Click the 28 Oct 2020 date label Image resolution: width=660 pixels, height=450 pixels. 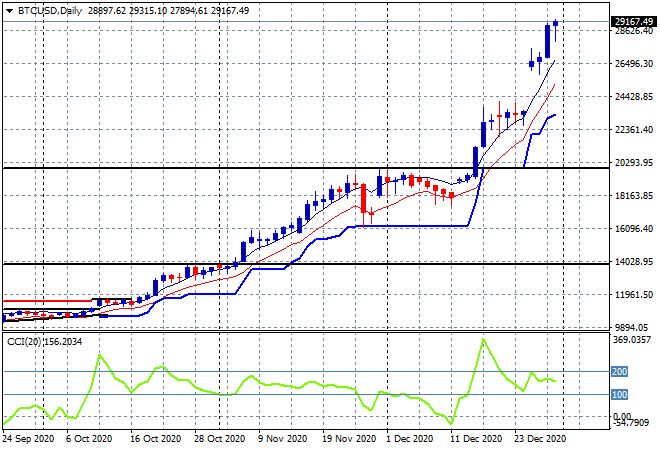(x=219, y=439)
